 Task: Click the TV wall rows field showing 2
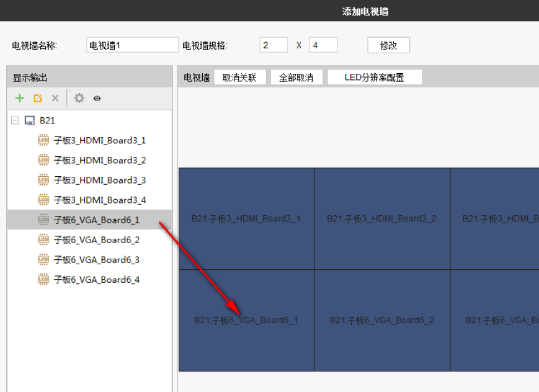coord(274,45)
